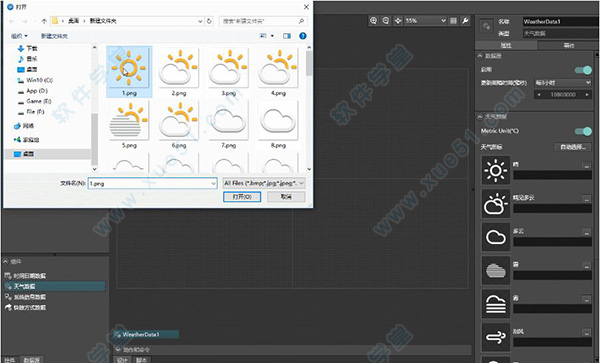600x363 pixels.
Task: Open the wrench settings icon
Action: [x=465, y=21]
